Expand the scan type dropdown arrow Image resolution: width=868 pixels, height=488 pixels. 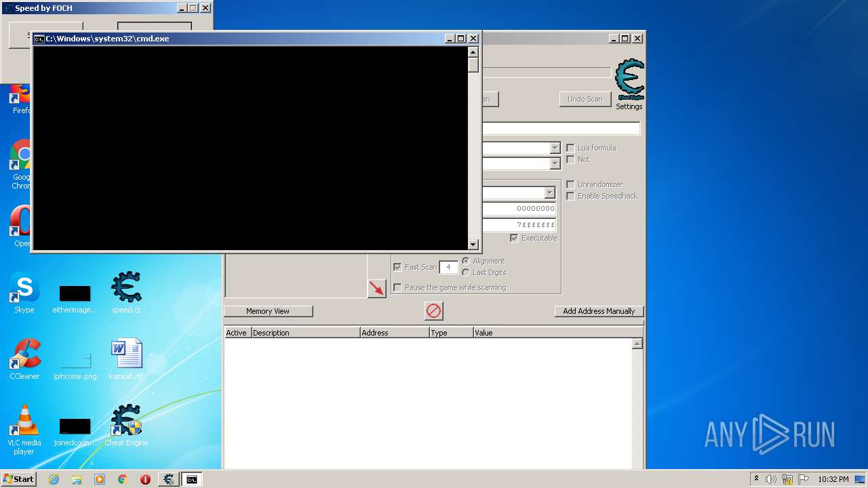(x=555, y=148)
